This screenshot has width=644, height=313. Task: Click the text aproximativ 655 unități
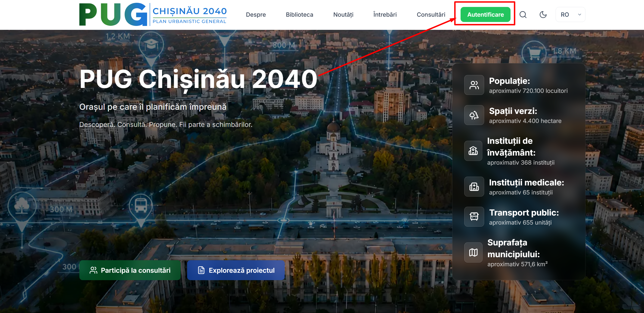tap(520, 222)
